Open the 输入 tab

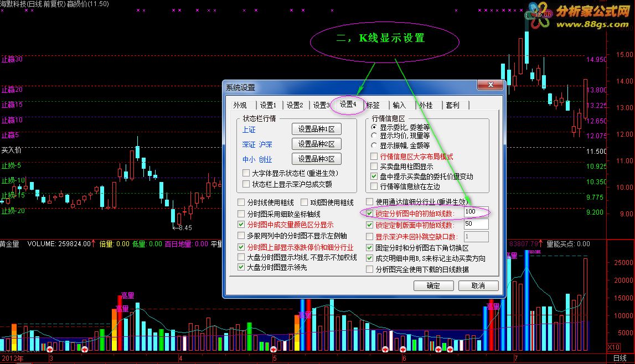point(399,105)
